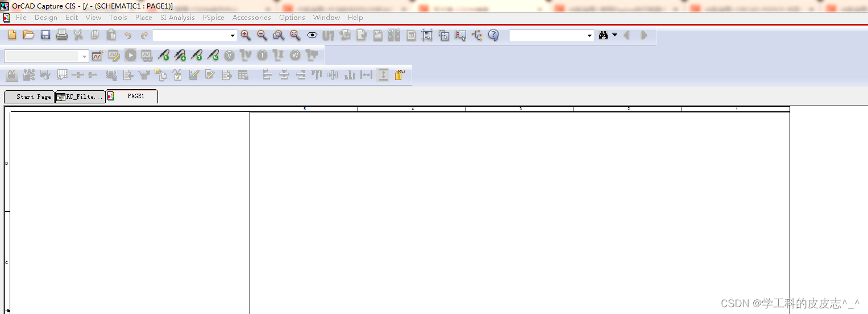Open the PSpice menu
868x314 pixels.
click(x=213, y=18)
